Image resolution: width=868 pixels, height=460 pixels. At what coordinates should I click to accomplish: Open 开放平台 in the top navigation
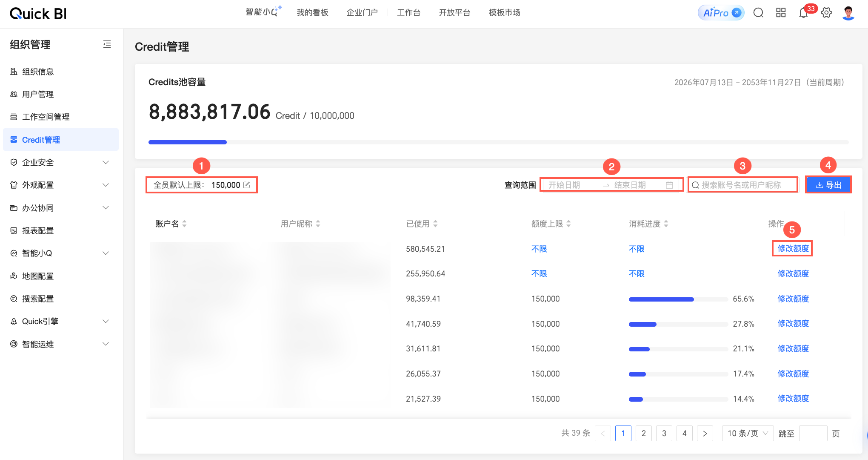click(x=454, y=13)
